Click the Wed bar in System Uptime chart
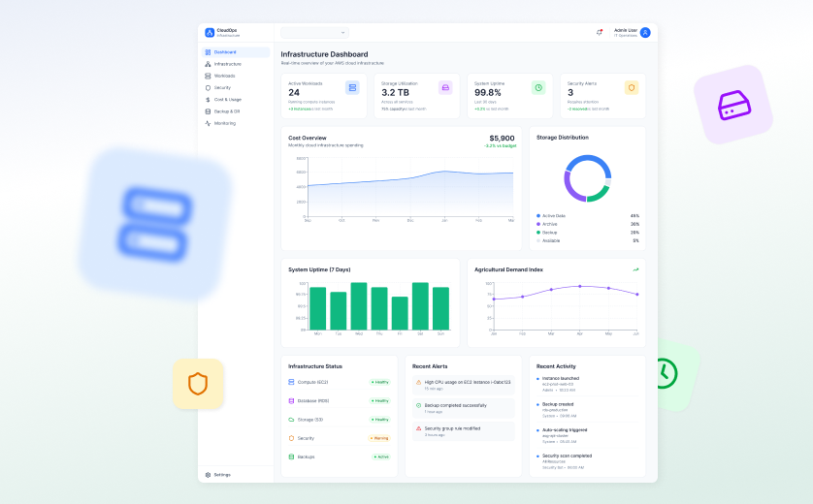This screenshot has width=813, height=504. [359, 306]
